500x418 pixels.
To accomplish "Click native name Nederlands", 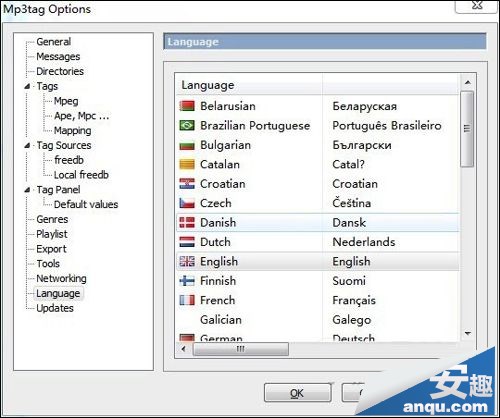I will 364,242.
